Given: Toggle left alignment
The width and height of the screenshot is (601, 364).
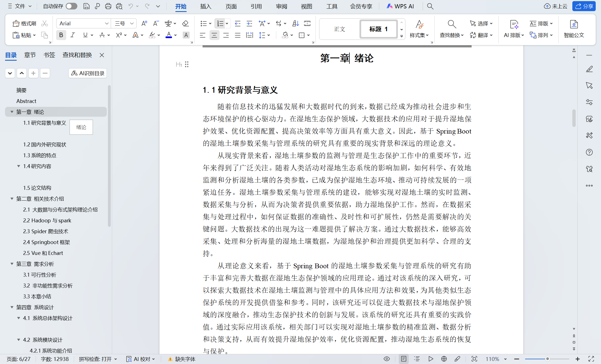Looking at the screenshot, I should tap(203, 35).
